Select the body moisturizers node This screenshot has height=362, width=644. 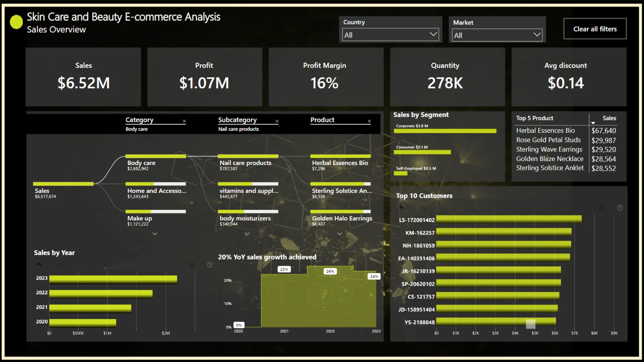pyautogui.click(x=248, y=218)
